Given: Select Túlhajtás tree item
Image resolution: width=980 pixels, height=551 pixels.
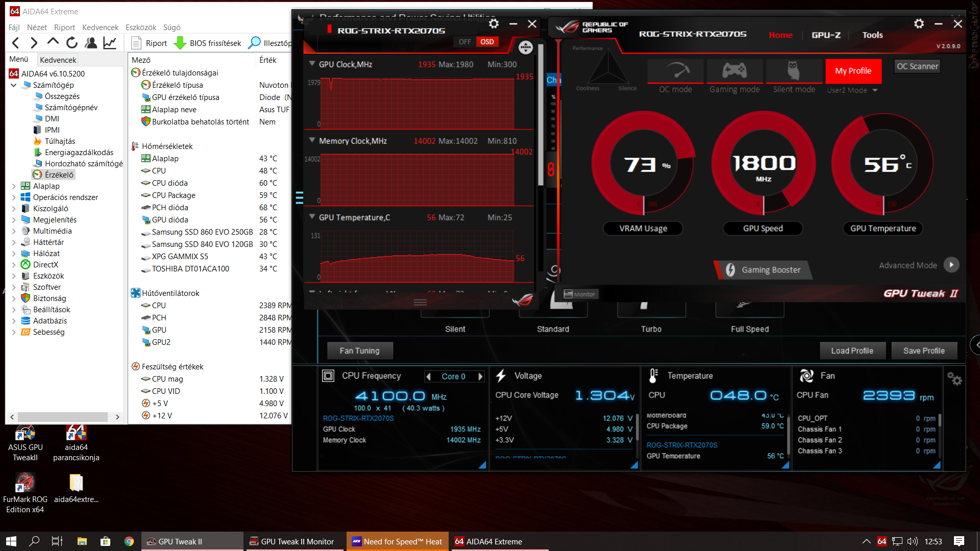Looking at the screenshot, I should 54,141.
